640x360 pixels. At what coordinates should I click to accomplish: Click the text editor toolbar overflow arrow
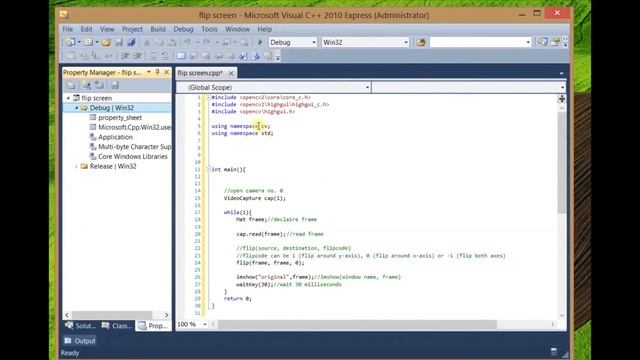coord(278,57)
